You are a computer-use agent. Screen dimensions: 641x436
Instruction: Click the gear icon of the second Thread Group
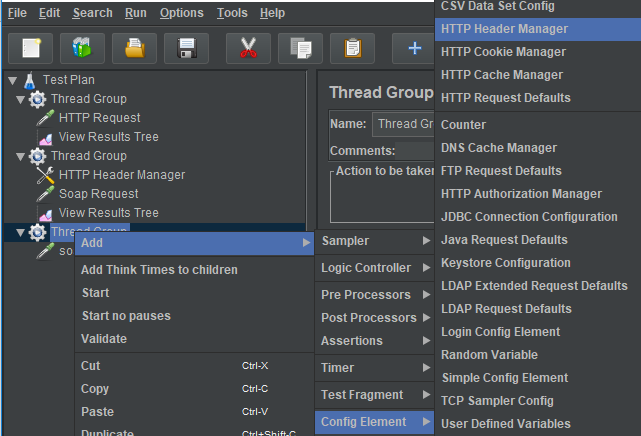point(37,156)
